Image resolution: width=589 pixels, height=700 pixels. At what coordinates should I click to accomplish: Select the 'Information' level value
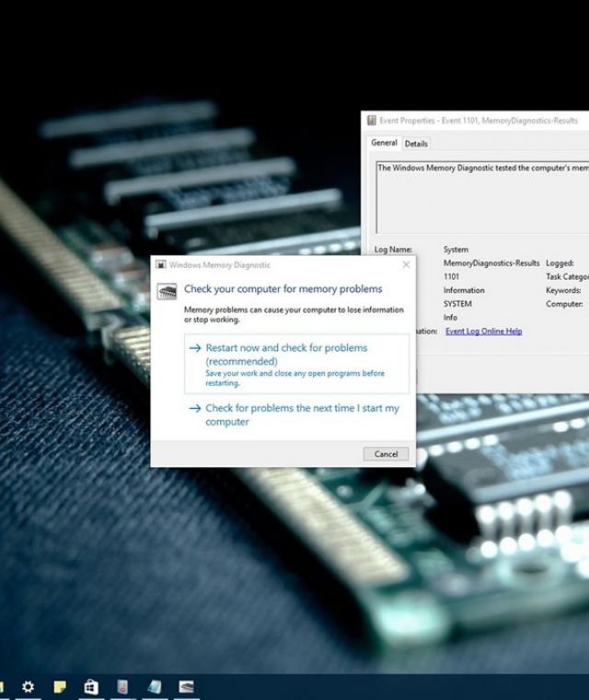pos(464,290)
